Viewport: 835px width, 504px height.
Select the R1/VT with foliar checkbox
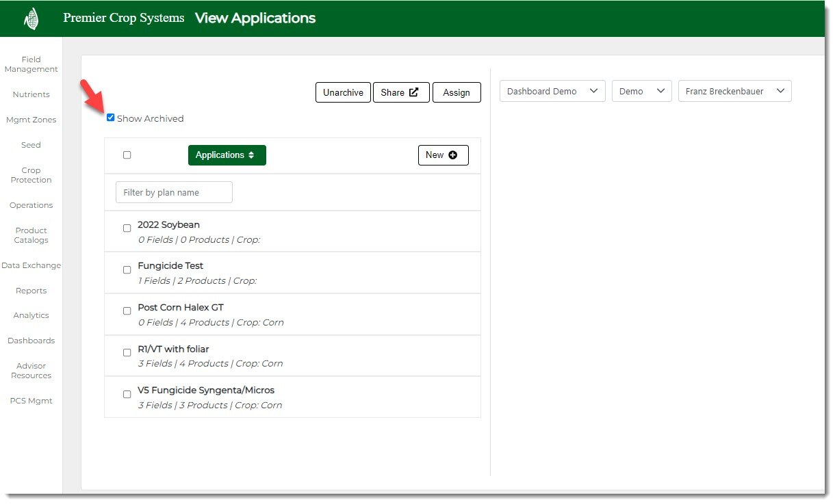(x=127, y=353)
